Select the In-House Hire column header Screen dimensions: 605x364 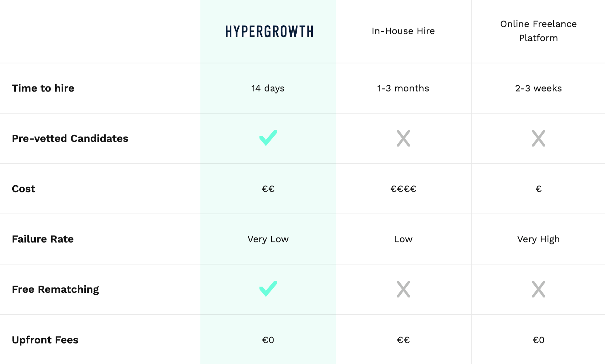pyautogui.click(x=403, y=31)
